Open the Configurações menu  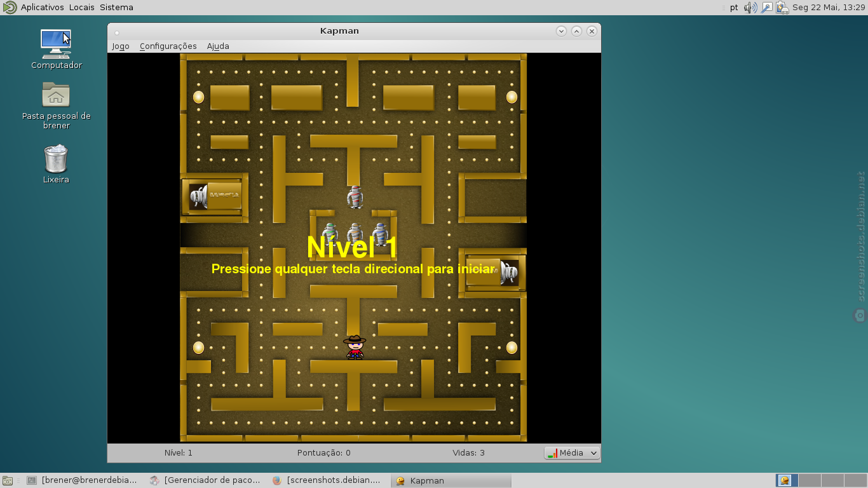pyautogui.click(x=168, y=46)
